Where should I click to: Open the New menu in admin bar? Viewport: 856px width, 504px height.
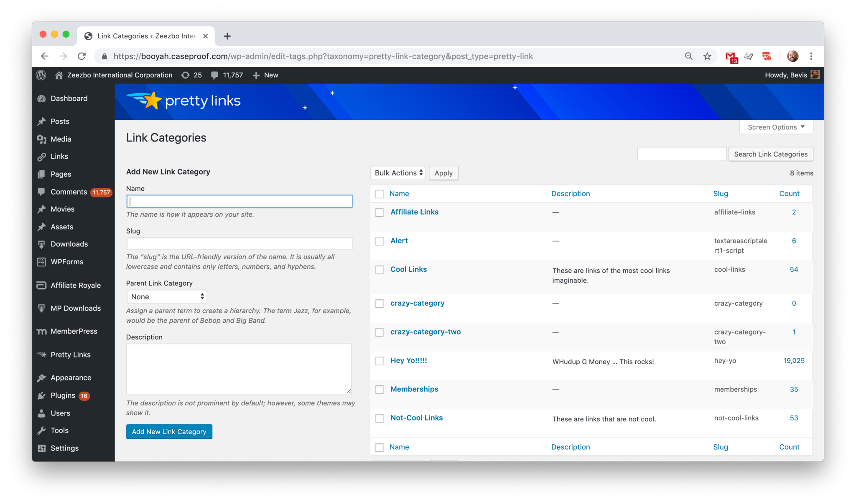[x=265, y=75]
